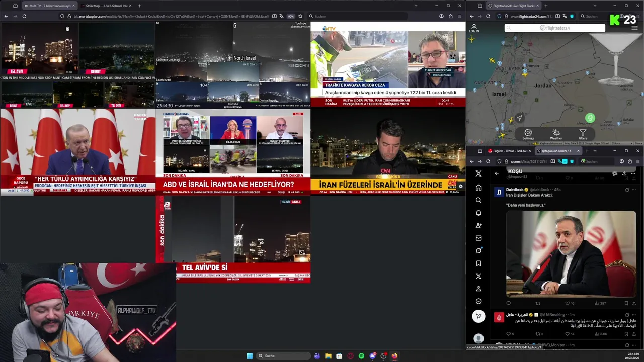
Task: Open Grok icon in X sidebar
Action: [478, 250]
